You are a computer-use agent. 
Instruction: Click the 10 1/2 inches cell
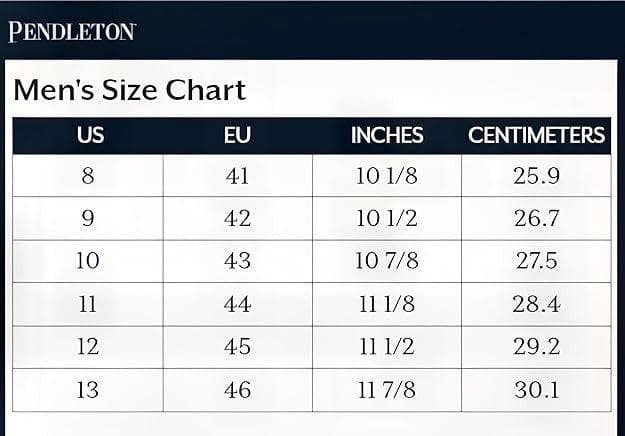pyautogui.click(x=387, y=219)
